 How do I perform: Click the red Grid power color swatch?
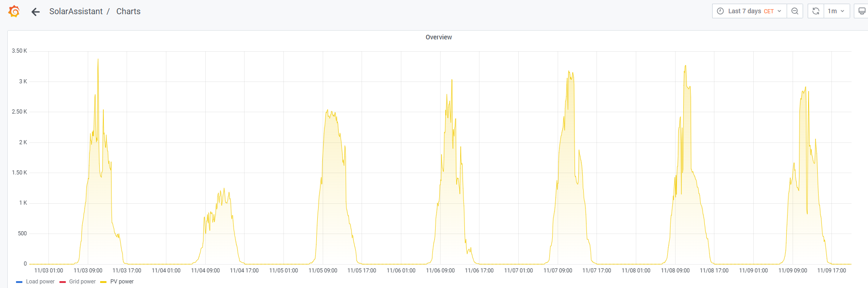63,282
